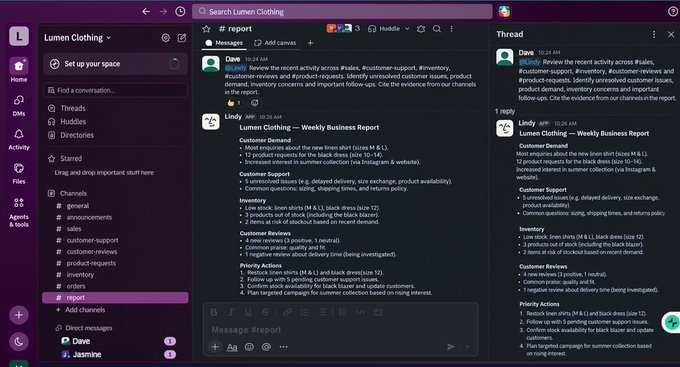This screenshot has width=680, height=367.
Task: Toggle dark mode moon icon
Action: tap(19, 341)
